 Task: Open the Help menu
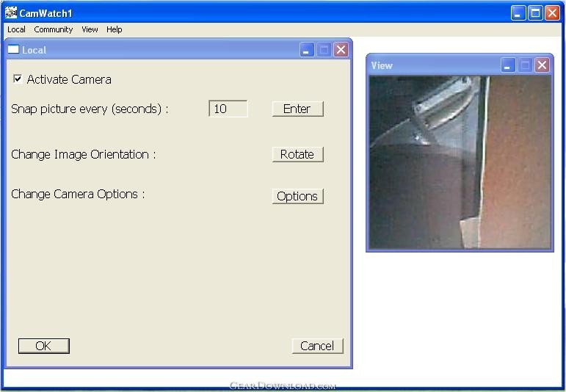point(114,29)
